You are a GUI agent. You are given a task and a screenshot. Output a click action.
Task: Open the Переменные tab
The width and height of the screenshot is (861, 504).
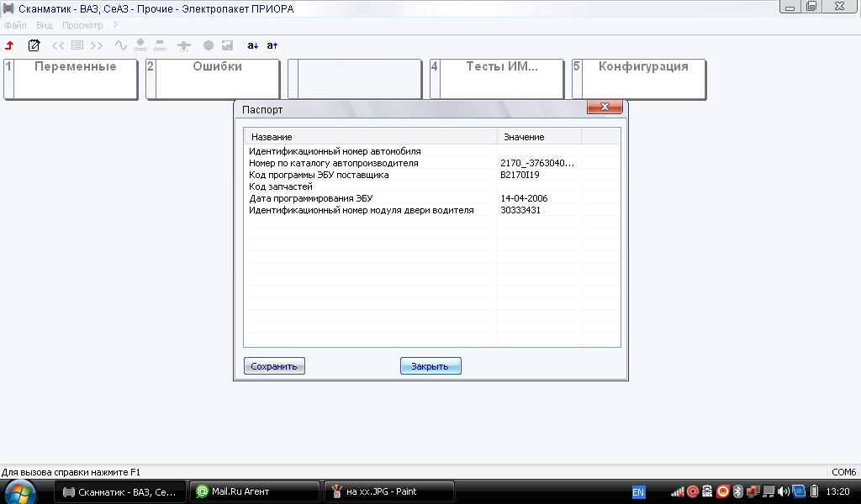[71, 80]
